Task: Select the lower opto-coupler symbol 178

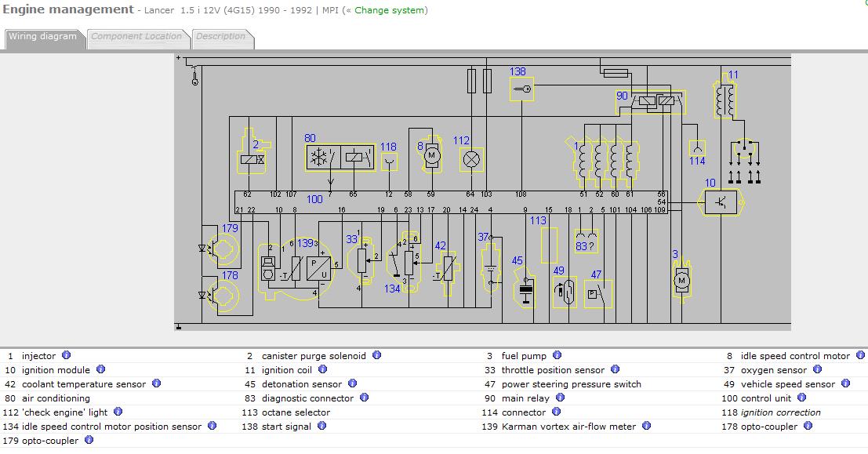Action: (x=222, y=296)
